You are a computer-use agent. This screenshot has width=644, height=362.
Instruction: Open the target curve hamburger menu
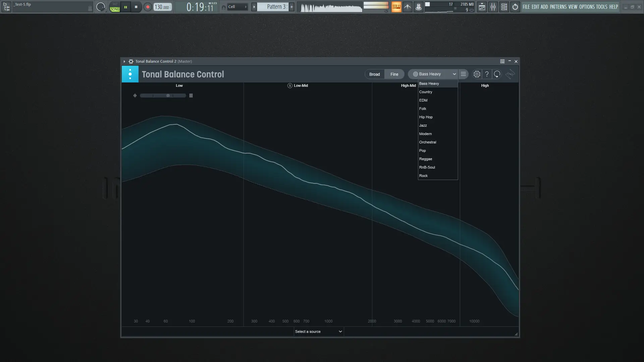tap(463, 74)
